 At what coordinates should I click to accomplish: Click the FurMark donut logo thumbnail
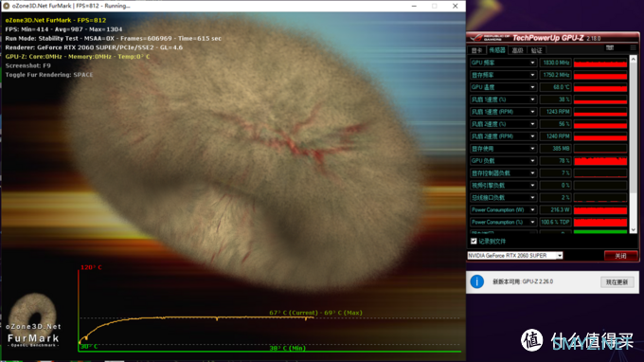(33, 314)
